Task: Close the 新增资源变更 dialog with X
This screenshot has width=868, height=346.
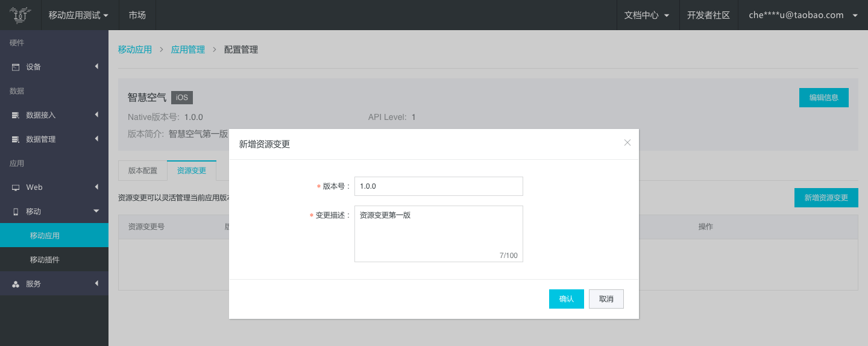Action: [x=627, y=143]
